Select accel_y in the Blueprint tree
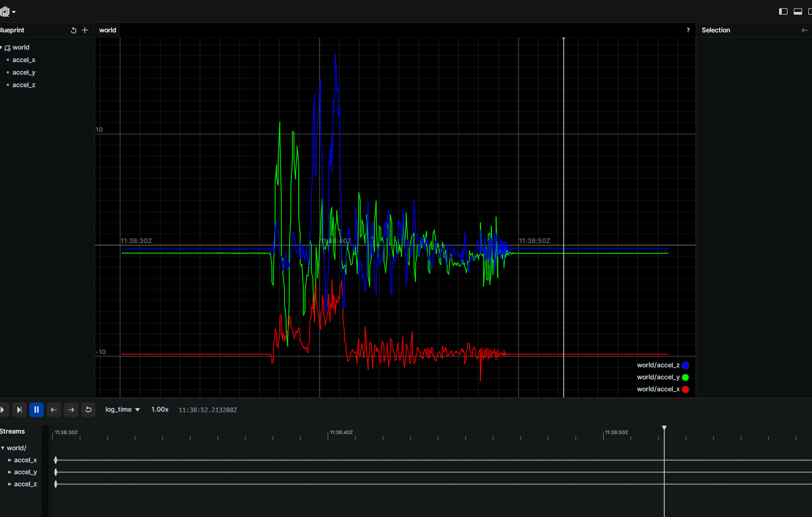 click(x=24, y=73)
